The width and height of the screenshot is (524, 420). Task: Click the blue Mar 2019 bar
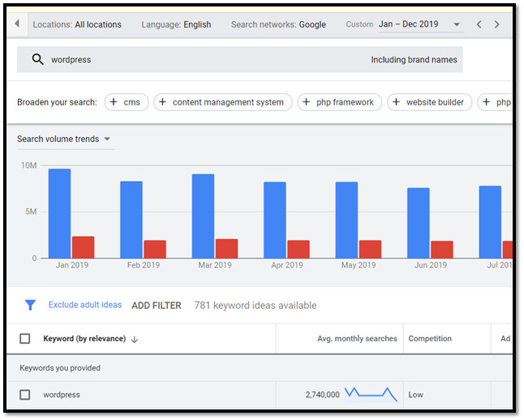(203, 216)
